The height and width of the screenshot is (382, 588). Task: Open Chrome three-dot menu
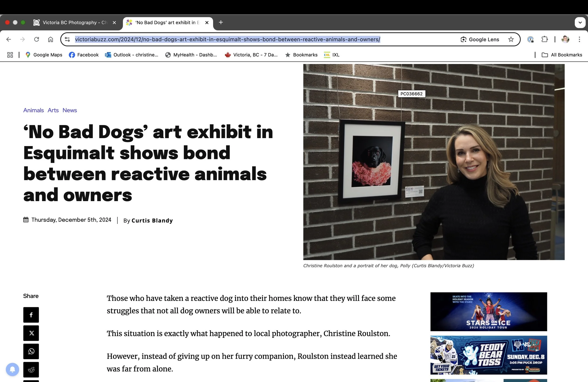click(x=579, y=39)
